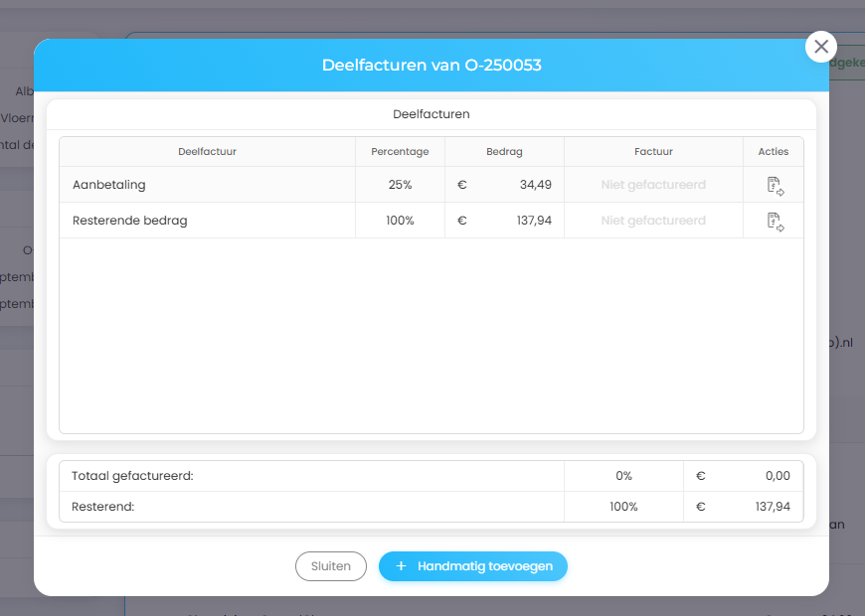The height and width of the screenshot is (616, 865).
Task: Click the Resterend summary row label
Action: 102,507
